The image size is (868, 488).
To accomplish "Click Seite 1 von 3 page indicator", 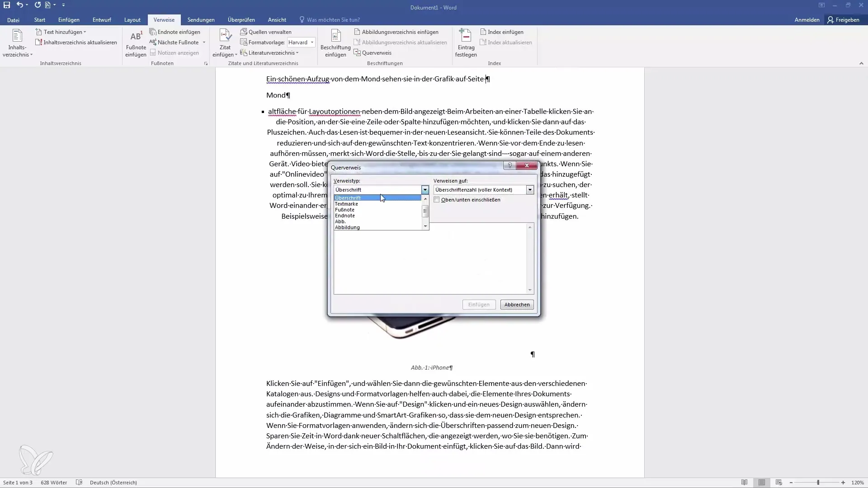I will [x=18, y=483].
